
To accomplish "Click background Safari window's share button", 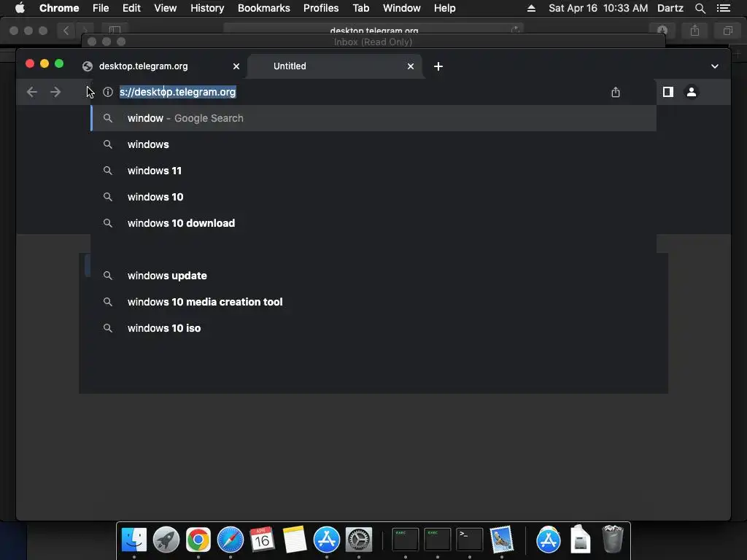I will pos(695,31).
